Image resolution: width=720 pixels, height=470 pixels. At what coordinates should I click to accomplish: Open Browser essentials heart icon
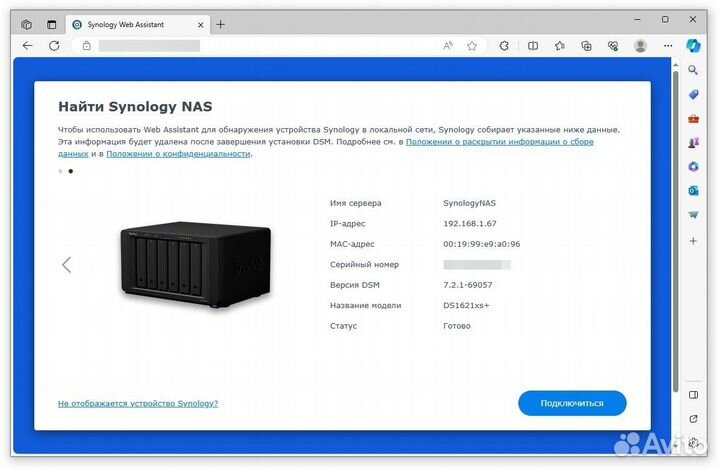613,45
